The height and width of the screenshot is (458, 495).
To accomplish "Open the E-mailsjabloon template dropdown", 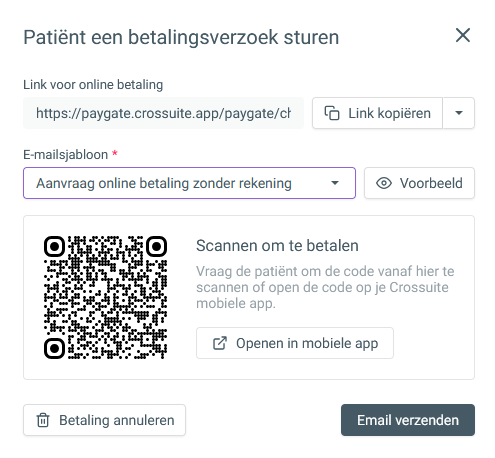I will tap(189, 183).
